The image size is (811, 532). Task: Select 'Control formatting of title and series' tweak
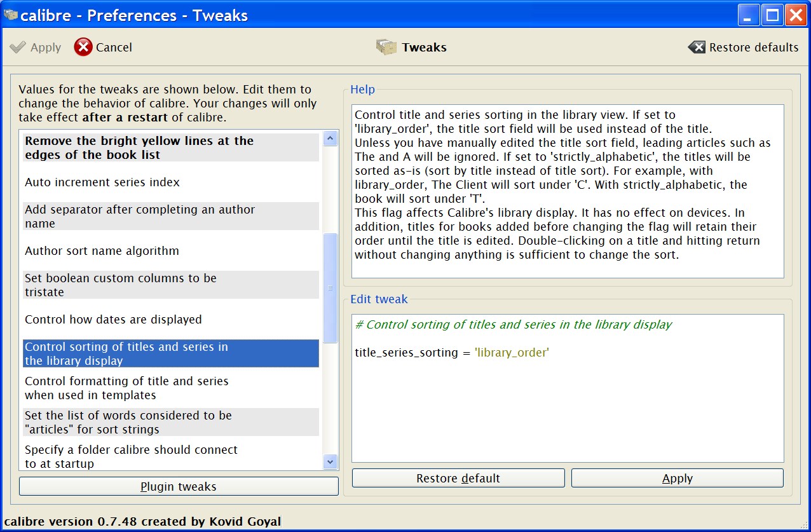pyautogui.click(x=171, y=388)
